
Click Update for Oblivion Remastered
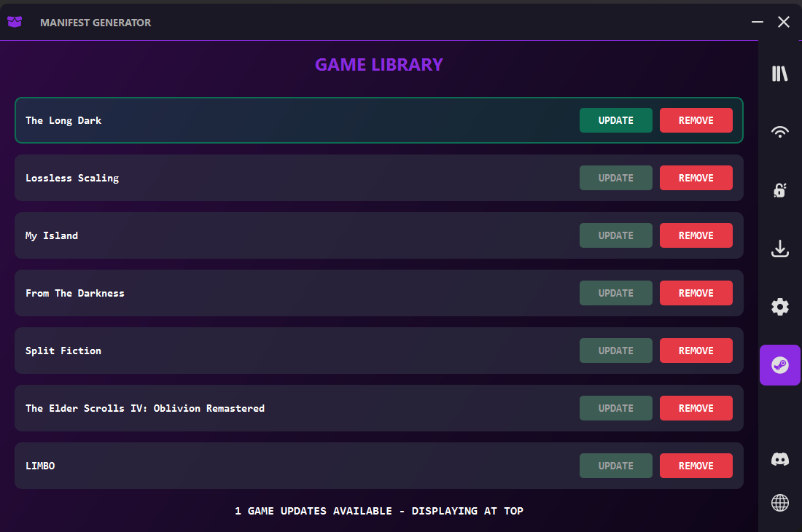pyautogui.click(x=615, y=408)
